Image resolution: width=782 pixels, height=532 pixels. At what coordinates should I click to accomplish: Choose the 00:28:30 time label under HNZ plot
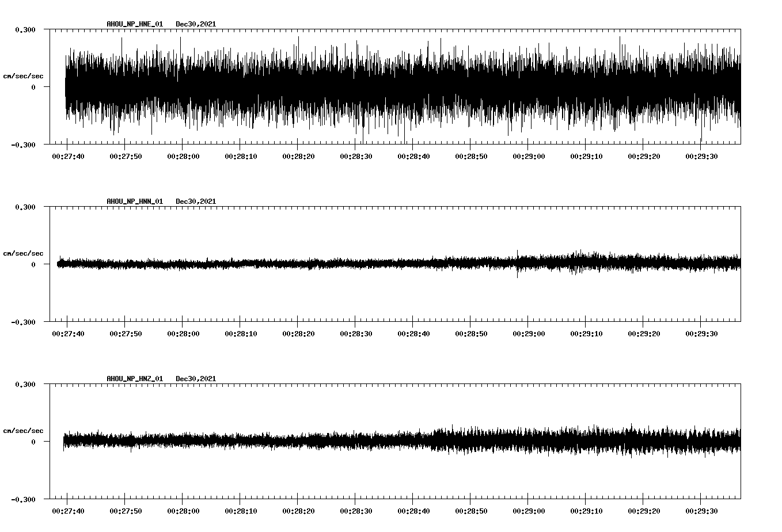click(356, 511)
